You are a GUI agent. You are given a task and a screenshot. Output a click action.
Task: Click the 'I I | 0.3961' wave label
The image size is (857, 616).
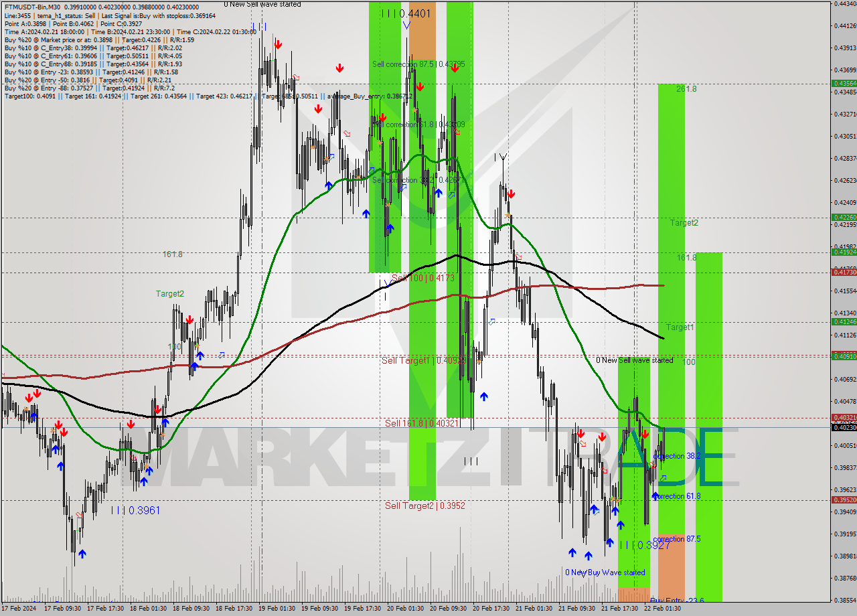pyautogui.click(x=136, y=510)
